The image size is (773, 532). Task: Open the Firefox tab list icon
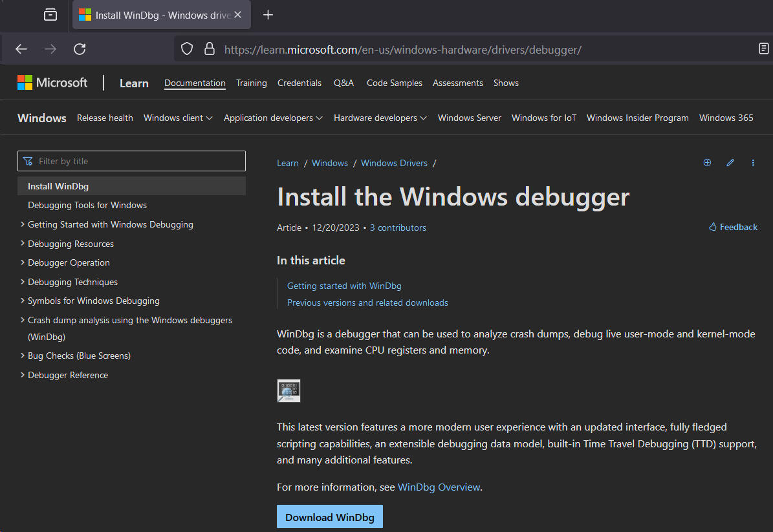click(50, 15)
